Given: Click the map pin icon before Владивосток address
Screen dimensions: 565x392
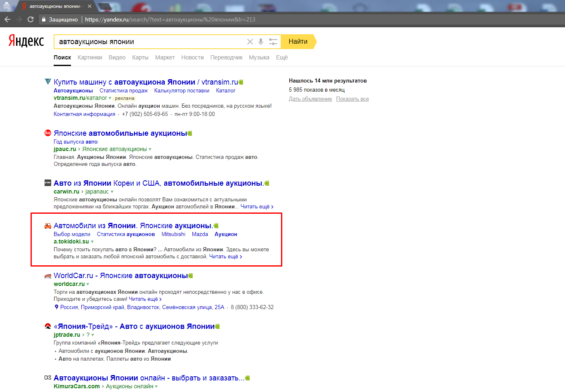Looking at the screenshot, I should [57, 307].
